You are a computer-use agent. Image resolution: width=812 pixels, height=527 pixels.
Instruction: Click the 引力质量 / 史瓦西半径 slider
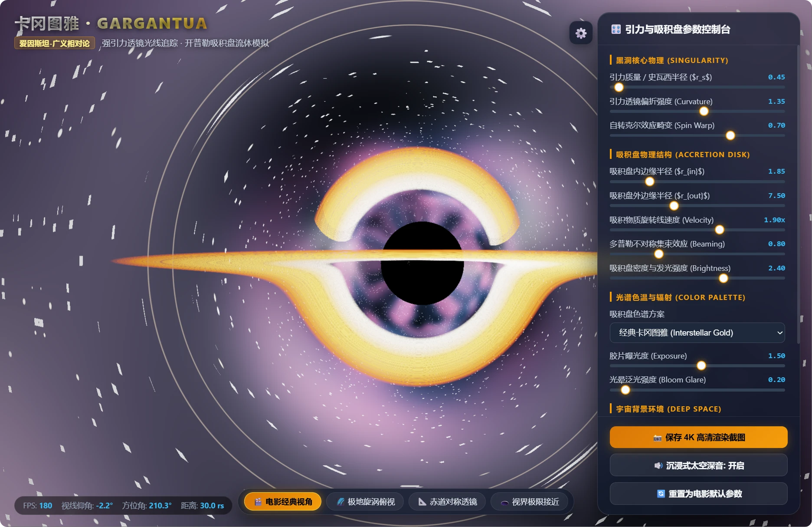point(697,87)
